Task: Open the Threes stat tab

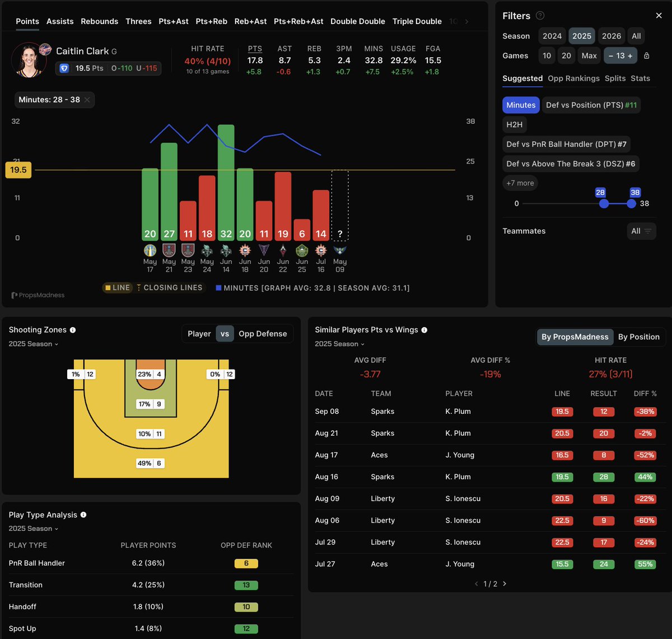Action: click(138, 21)
